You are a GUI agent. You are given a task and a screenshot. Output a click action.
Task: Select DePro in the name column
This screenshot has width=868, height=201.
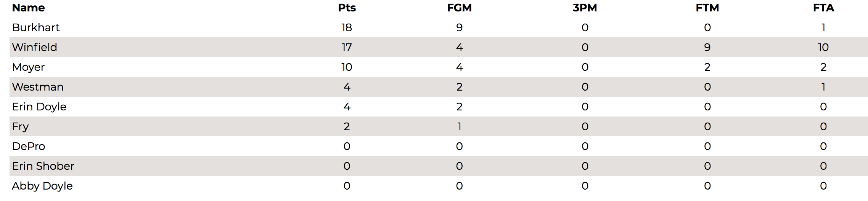[x=29, y=146]
